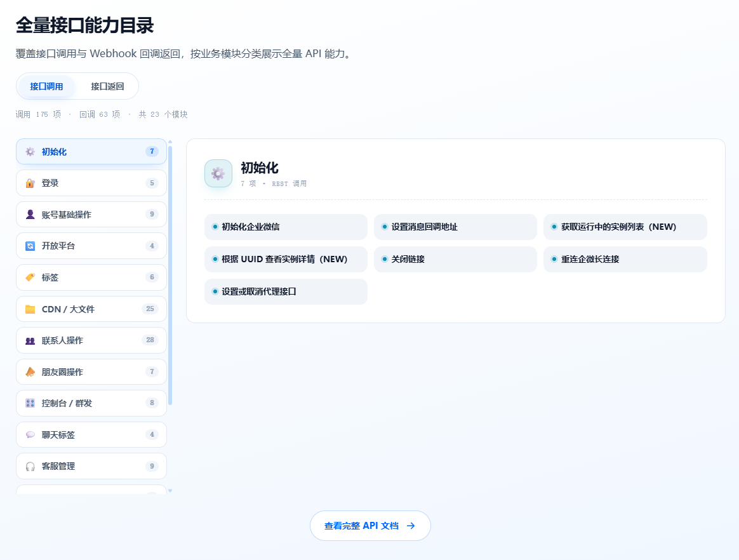Open the 重连企微长连接 API item
The height and width of the screenshot is (560, 739).
(625, 259)
